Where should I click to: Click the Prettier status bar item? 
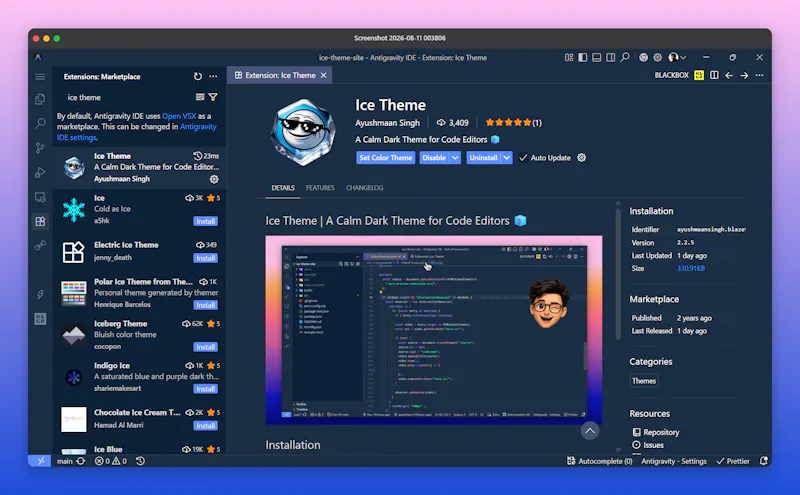click(x=733, y=461)
